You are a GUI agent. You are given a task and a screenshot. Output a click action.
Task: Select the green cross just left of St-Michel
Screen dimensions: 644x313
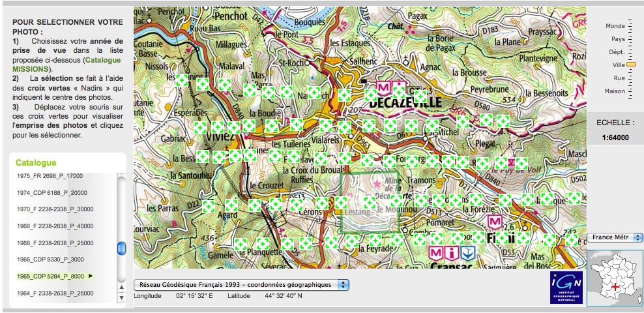[x=432, y=126]
